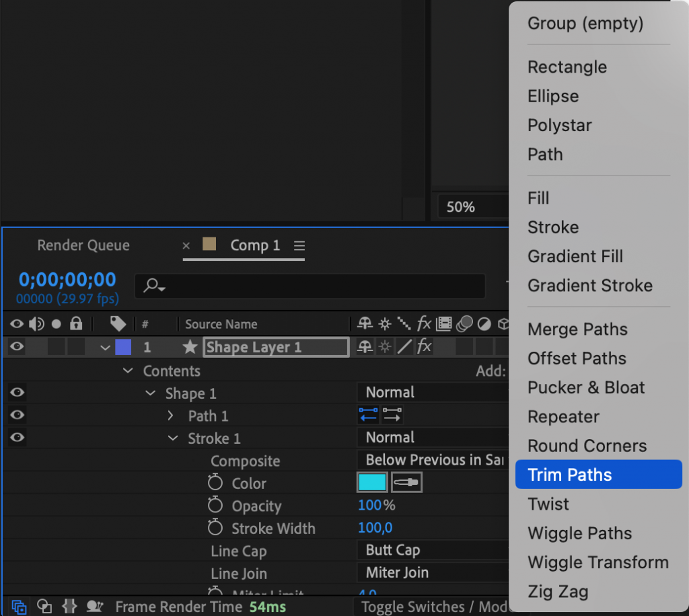The width and height of the screenshot is (689, 616).
Task: Enable Continuously Rasterize on Shape Layer 1
Action: tap(385, 347)
